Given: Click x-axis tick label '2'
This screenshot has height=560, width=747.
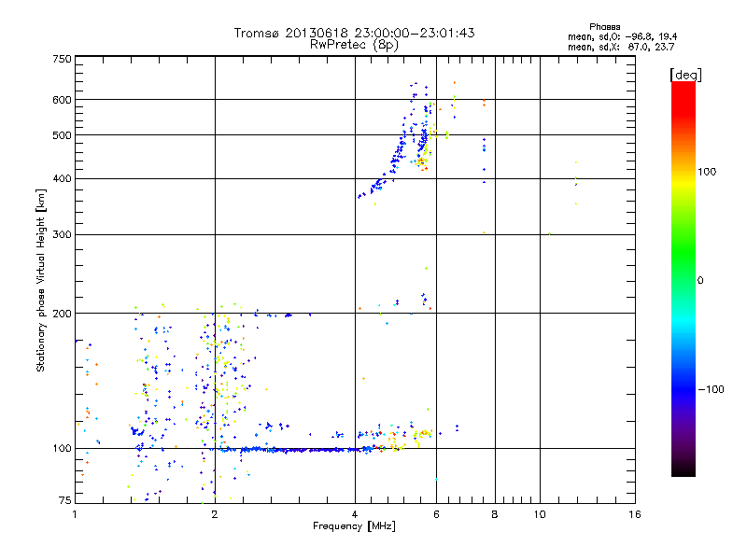Looking at the screenshot, I should click(215, 514).
